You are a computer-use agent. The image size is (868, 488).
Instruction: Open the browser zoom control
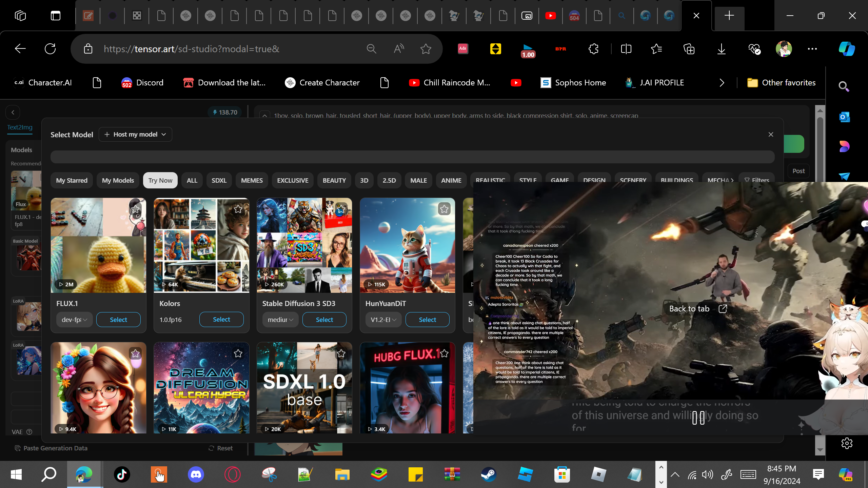coord(372,49)
